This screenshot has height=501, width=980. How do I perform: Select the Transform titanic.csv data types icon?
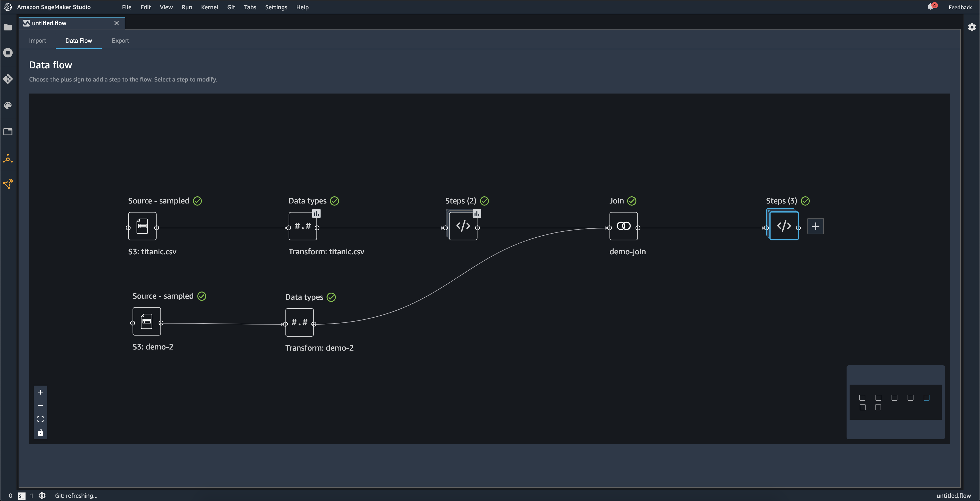coord(302,226)
